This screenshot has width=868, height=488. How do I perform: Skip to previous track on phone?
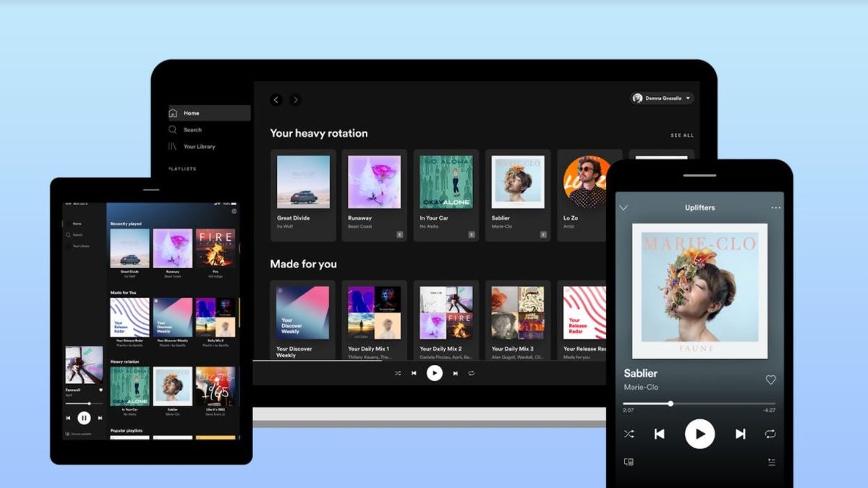(x=660, y=434)
